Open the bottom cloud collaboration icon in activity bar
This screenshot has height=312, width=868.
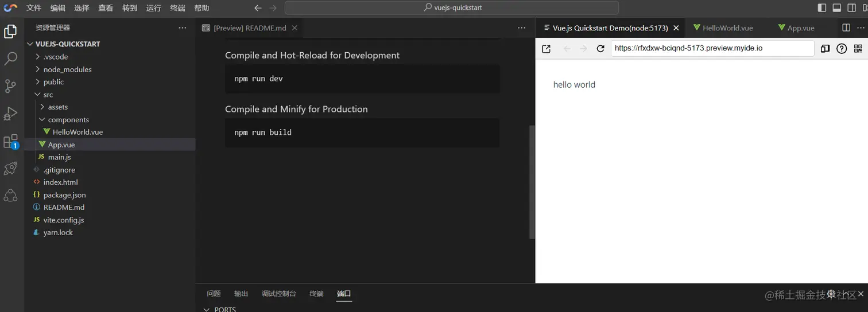[x=10, y=196]
